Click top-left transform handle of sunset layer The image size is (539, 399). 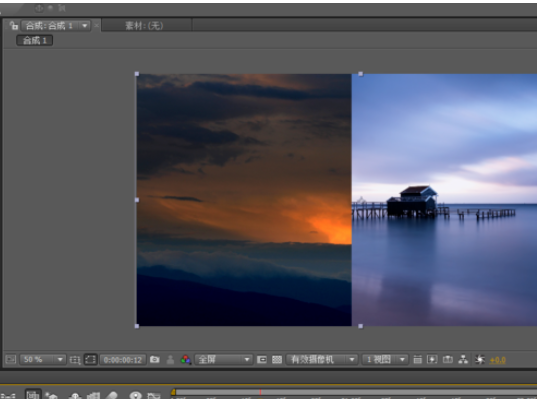(137, 74)
